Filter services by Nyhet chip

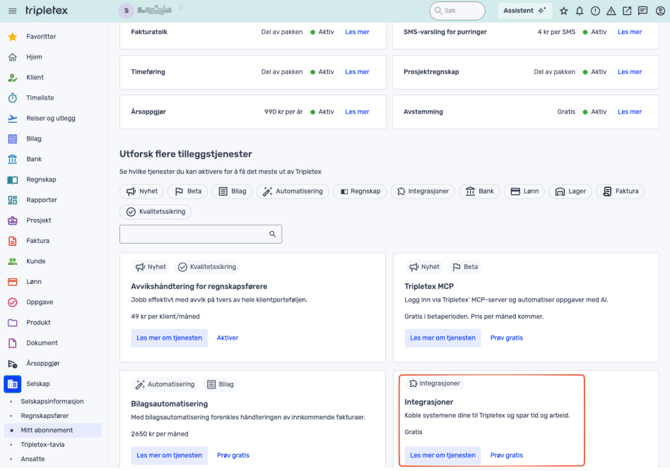142,191
